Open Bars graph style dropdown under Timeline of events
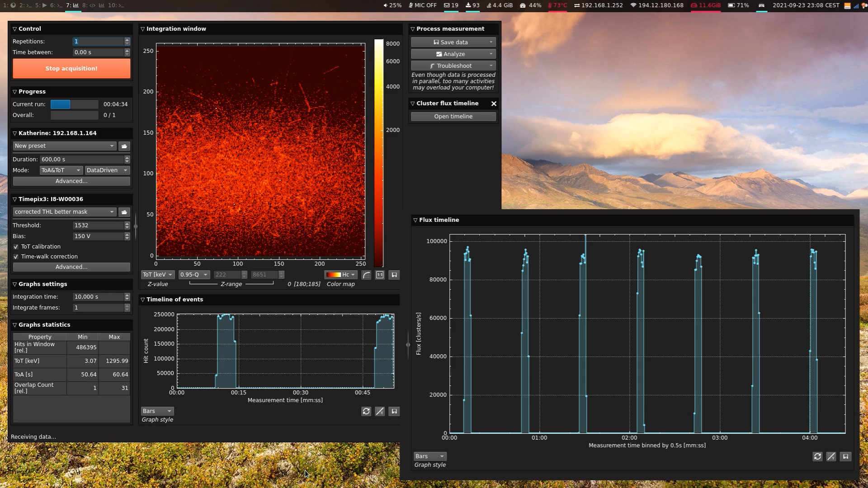Viewport: 868px width, 488px height. pos(157,411)
